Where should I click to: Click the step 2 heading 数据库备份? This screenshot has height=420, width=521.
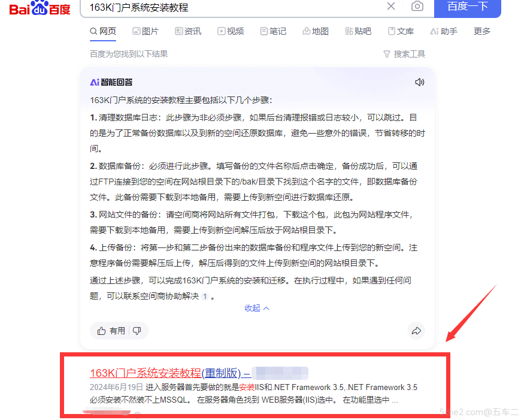coord(120,167)
